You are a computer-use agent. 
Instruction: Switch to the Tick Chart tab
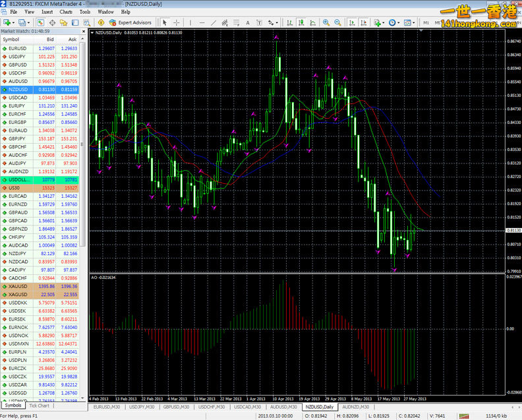[39, 405]
